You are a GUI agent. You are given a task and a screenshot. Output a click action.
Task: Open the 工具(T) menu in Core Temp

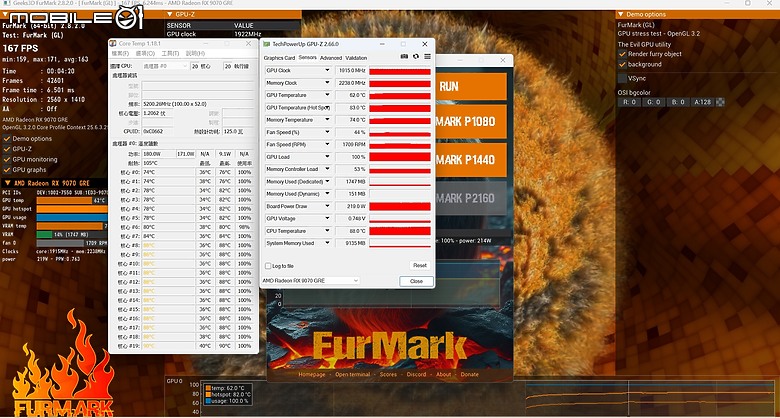click(x=170, y=54)
